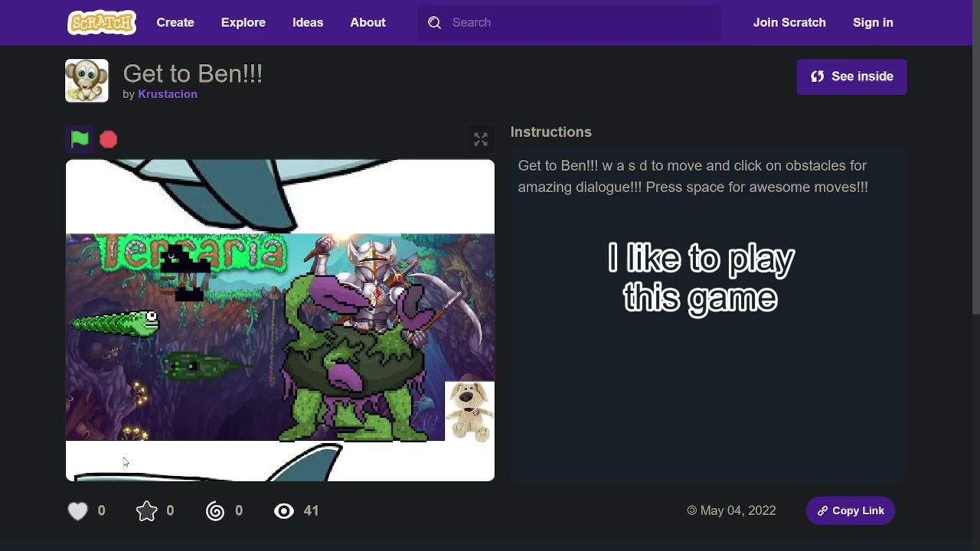The image size is (980, 551).
Task: Click the eye views icon
Action: tap(284, 511)
